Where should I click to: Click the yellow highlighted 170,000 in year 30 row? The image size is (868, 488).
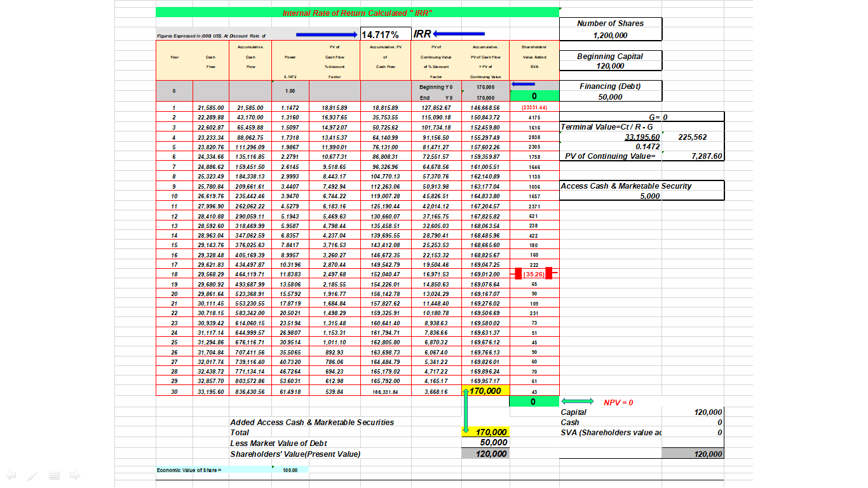(x=485, y=391)
